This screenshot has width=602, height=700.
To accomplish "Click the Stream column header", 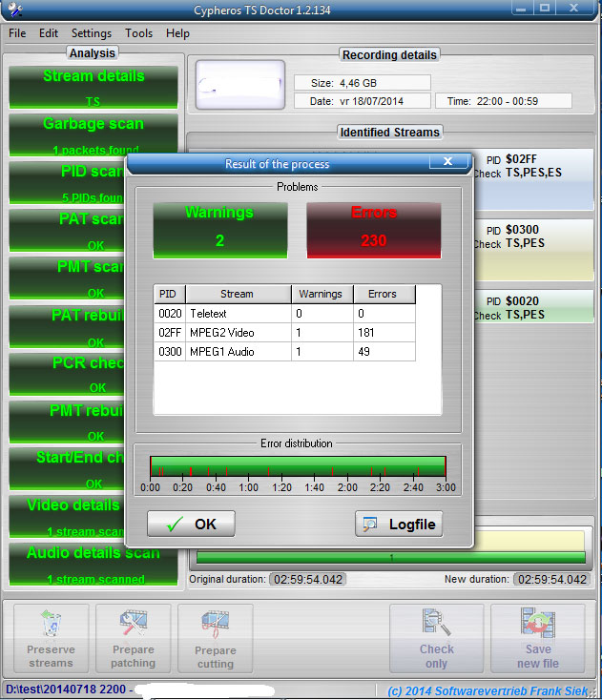I will pos(238,294).
